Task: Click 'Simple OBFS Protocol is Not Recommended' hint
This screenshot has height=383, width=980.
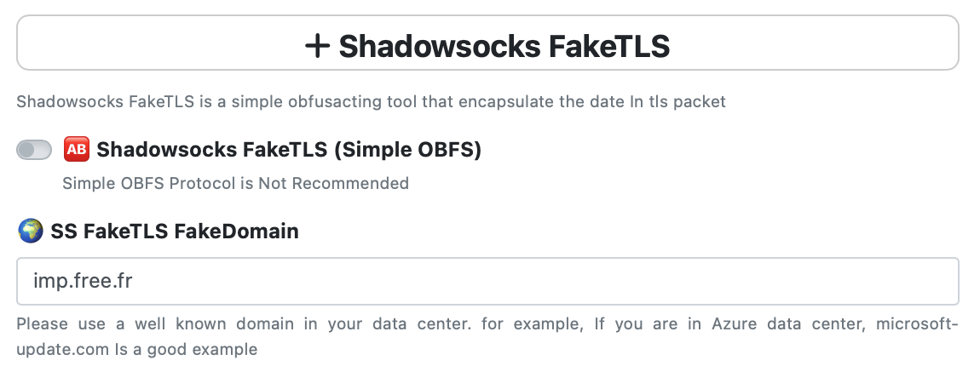Action: coord(235,183)
